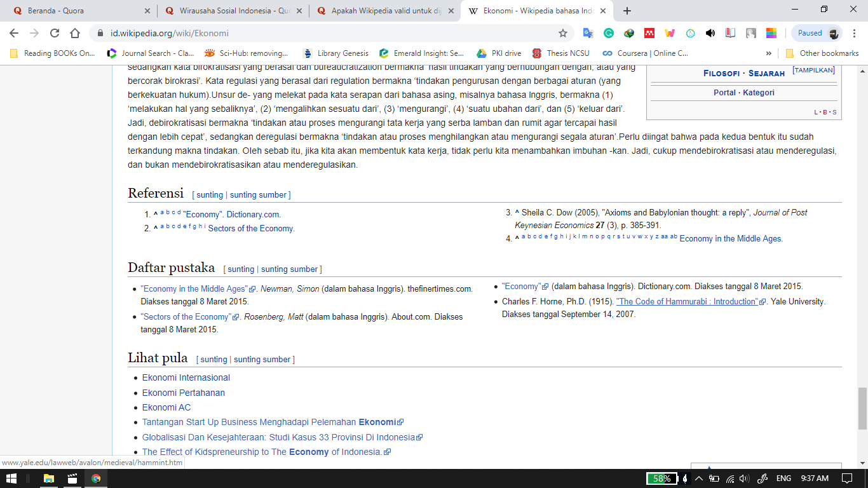868x488 pixels.
Task: Expand the hidden bookmarks chevron
Action: click(768, 53)
